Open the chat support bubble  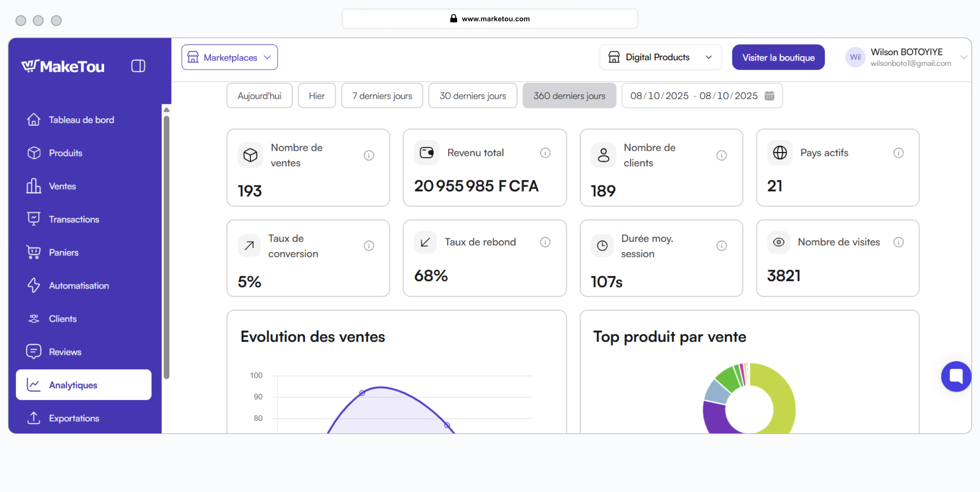click(956, 376)
